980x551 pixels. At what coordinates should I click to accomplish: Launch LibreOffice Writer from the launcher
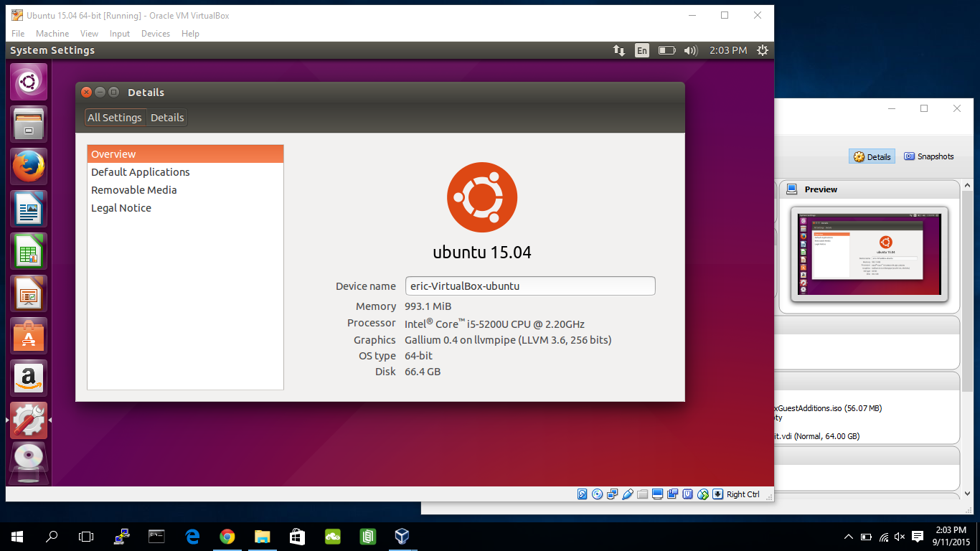(x=29, y=209)
